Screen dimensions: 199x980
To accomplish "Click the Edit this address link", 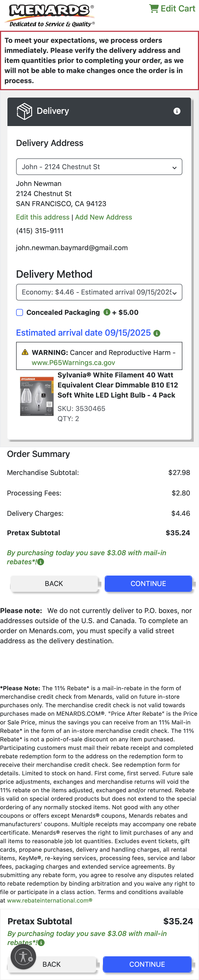I will 42,217.
